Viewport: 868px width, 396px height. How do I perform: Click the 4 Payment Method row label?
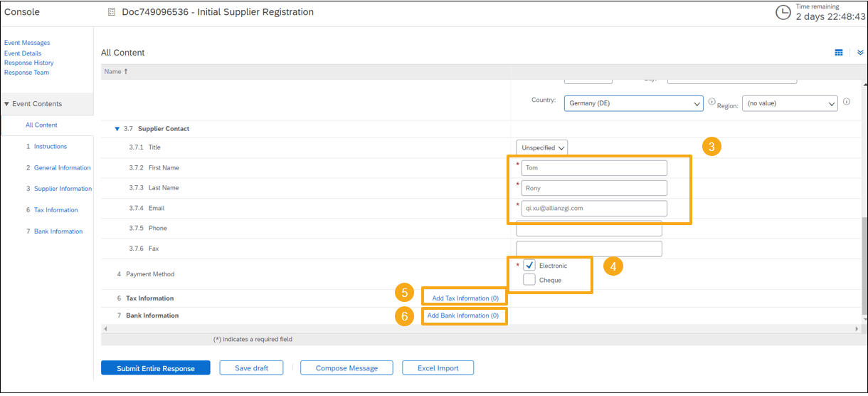coord(146,274)
